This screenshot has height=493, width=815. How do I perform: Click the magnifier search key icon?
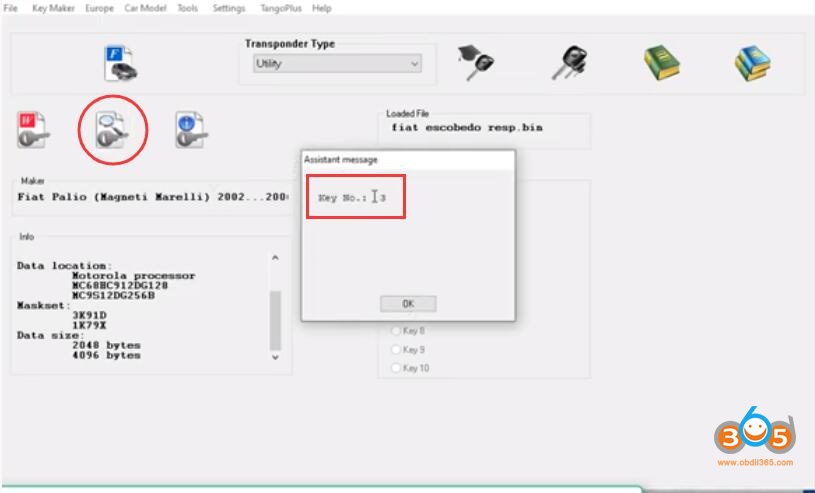(x=112, y=130)
